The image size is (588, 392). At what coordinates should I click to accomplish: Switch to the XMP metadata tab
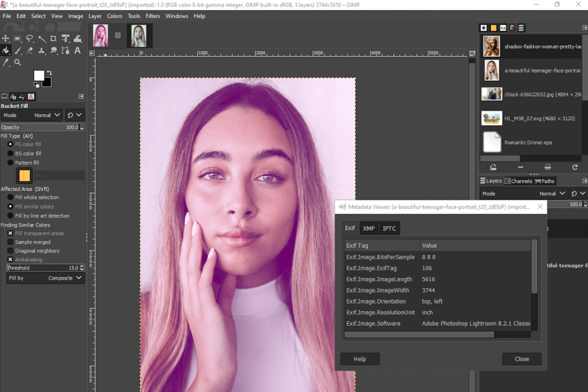click(x=369, y=228)
